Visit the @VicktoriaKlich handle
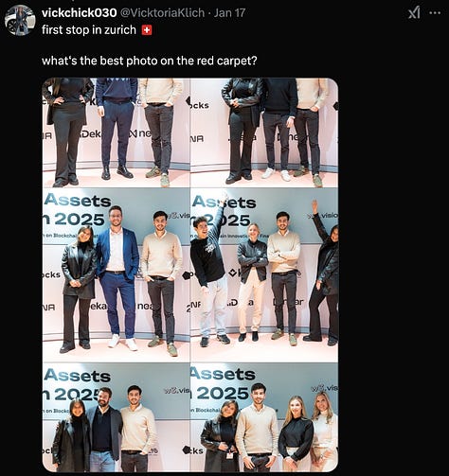Viewport: 449px width, 476px height. [163, 12]
